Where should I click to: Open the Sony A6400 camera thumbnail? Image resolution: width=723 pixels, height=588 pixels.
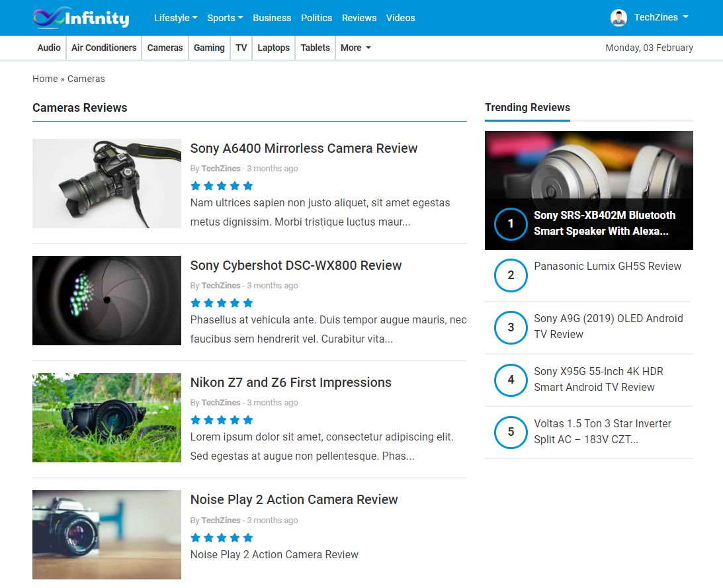point(106,184)
